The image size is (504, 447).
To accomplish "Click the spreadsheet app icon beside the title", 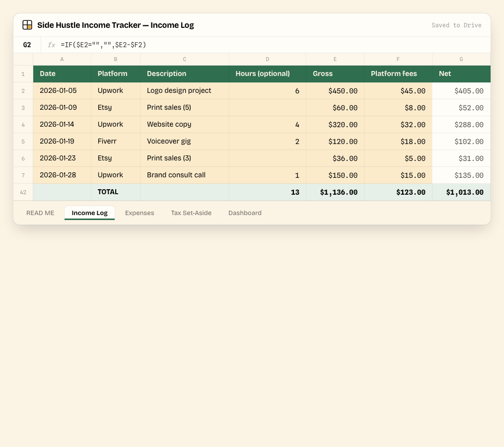I will (27, 25).
